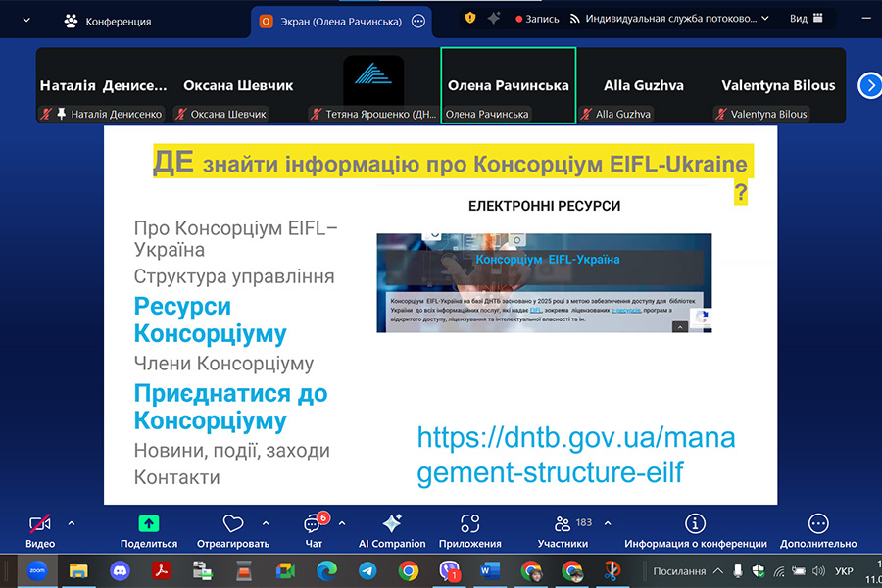Open the Вид view layout menu
The width and height of the screenshot is (882, 588).
(807, 19)
